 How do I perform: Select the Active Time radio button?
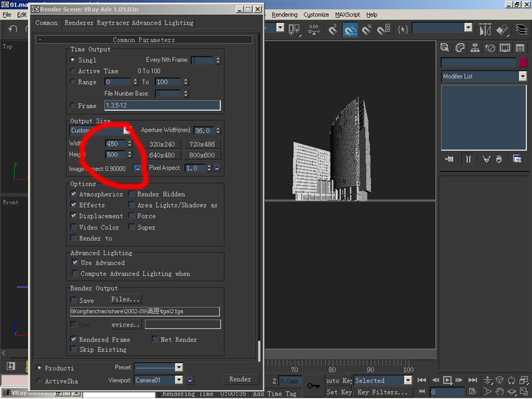[73, 71]
